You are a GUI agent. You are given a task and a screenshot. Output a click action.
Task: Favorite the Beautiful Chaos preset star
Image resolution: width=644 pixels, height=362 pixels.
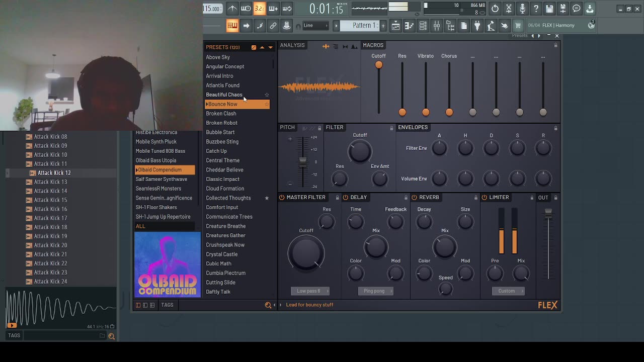coord(267,95)
